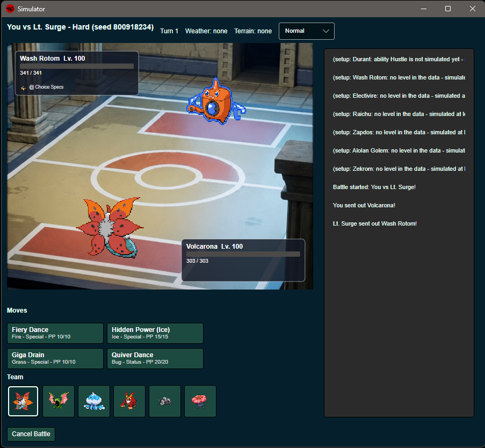The width and height of the screenshot is (485, 448).
Task: Click the @ Choice Specs item label
Action: pyautogui.click(x=46, y=87)
